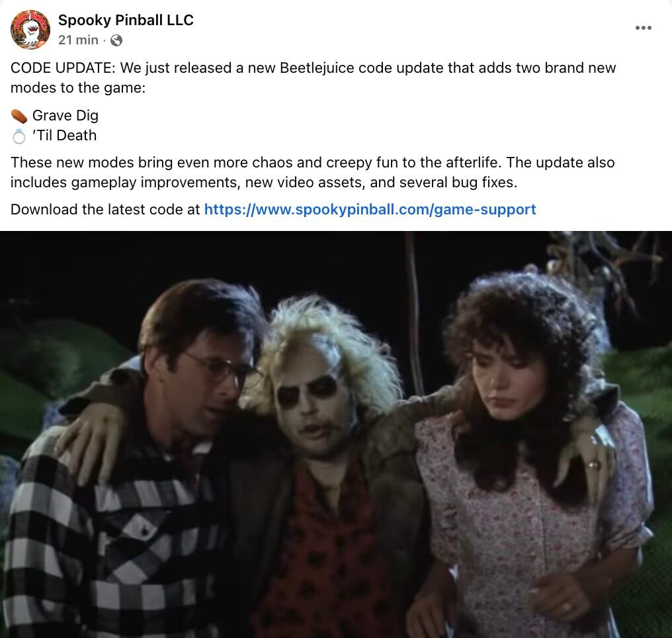Image resolution: width=672 pixels, height=638 pixels.
Task: Visit the Spooky Pinball LLC page name
Action: point(126,20)
